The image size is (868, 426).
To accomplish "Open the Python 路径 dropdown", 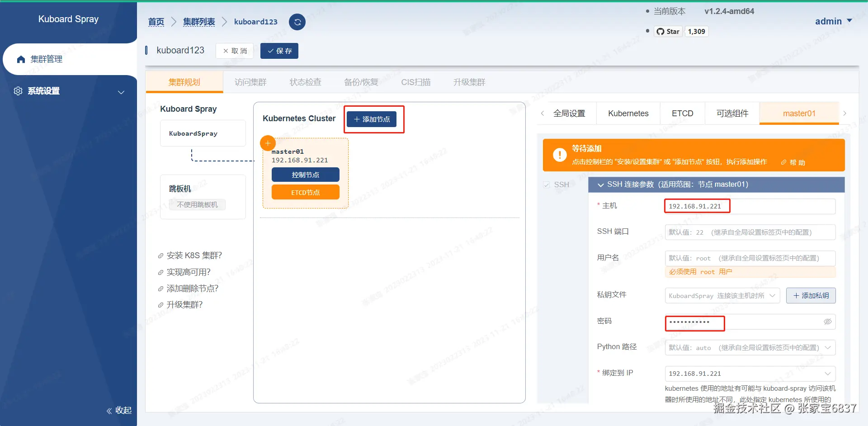I will 750,348.
